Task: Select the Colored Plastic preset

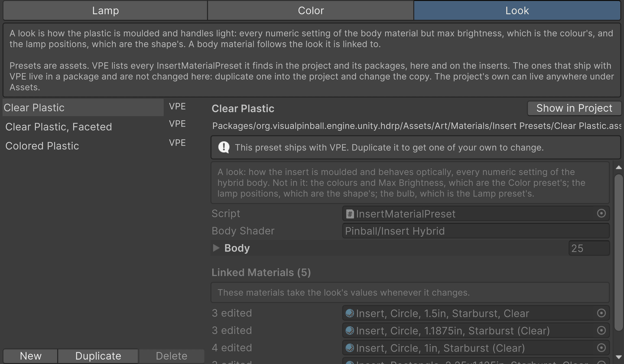Action: [83, 146]
